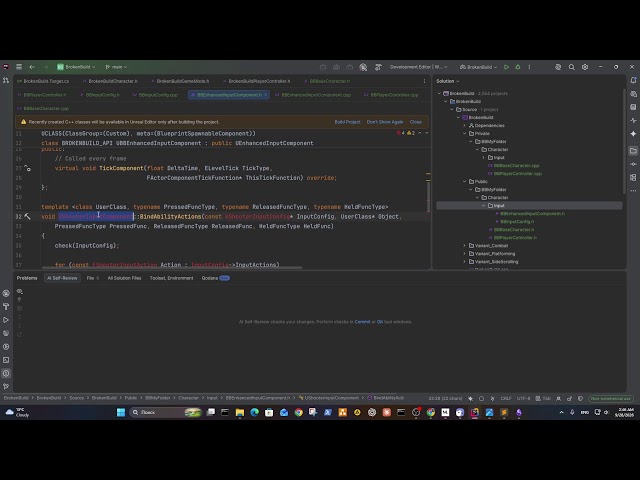The image size is (640, 480).
Task: Open the Problems tool window icon
Action: pos(6,373)
